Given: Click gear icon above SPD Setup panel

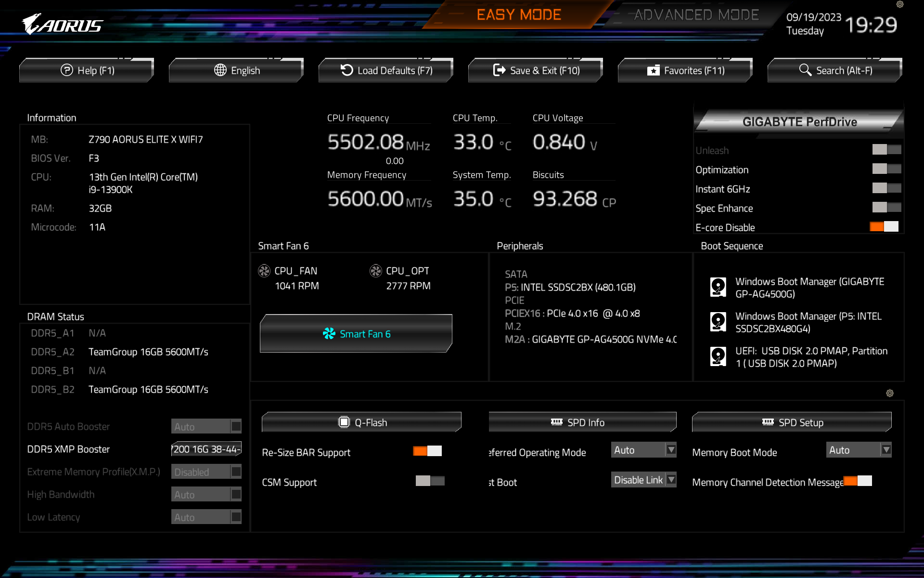Looking at the screenshot, I should click(889, 394).
